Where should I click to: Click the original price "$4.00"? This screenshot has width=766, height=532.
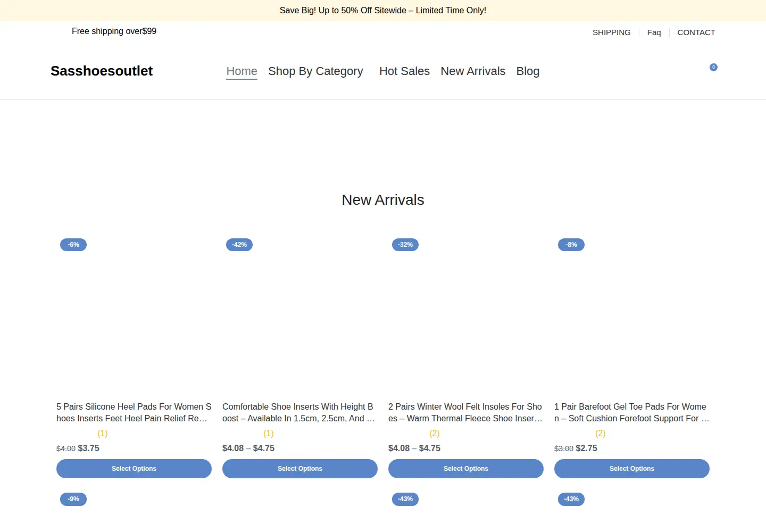coord(66,448)
